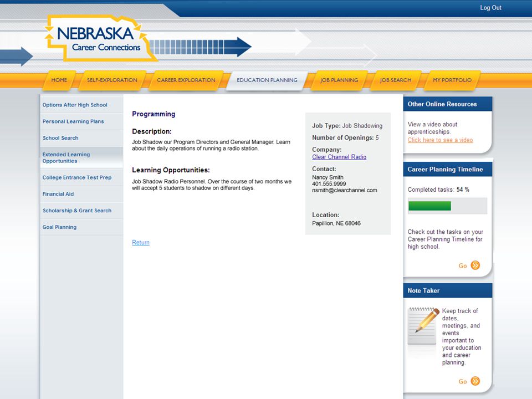Click the contact name Nancy Smith
Screen dimensions: 532x399
click(x=328, y=177)
